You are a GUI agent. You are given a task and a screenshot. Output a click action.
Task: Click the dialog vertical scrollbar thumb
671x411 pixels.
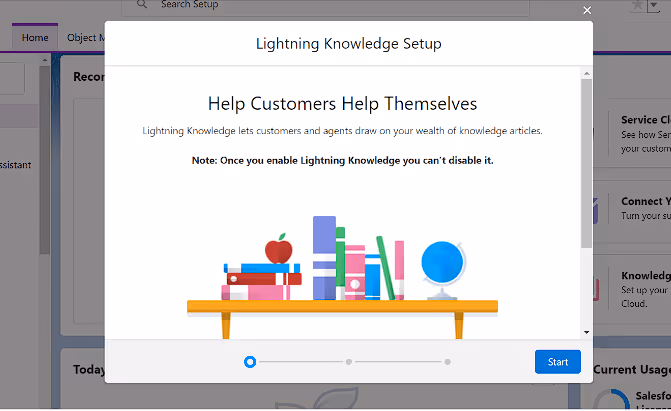587,163
